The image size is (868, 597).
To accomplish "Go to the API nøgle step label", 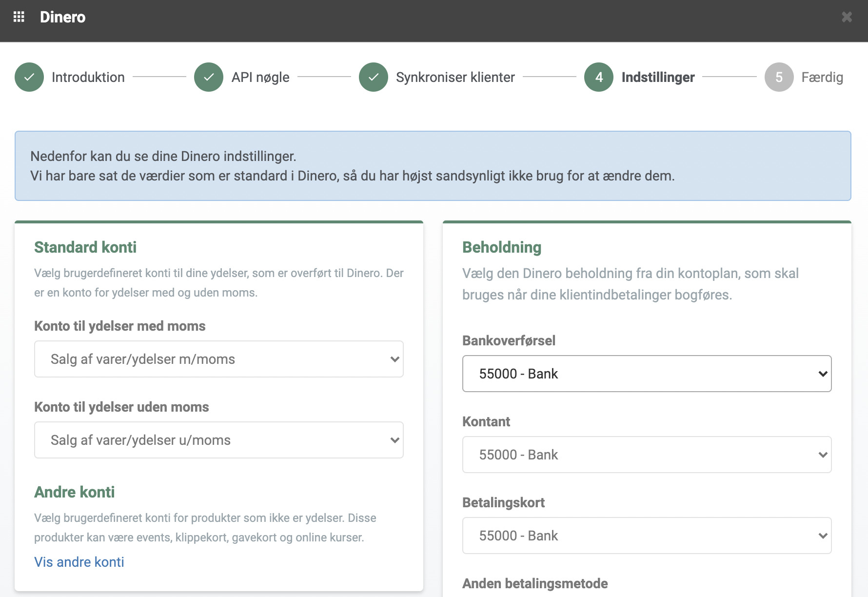I will pos(260,77).
